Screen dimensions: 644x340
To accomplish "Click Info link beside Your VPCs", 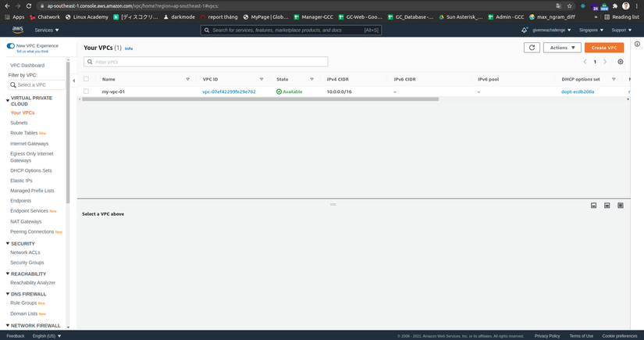I will point(129,48).
